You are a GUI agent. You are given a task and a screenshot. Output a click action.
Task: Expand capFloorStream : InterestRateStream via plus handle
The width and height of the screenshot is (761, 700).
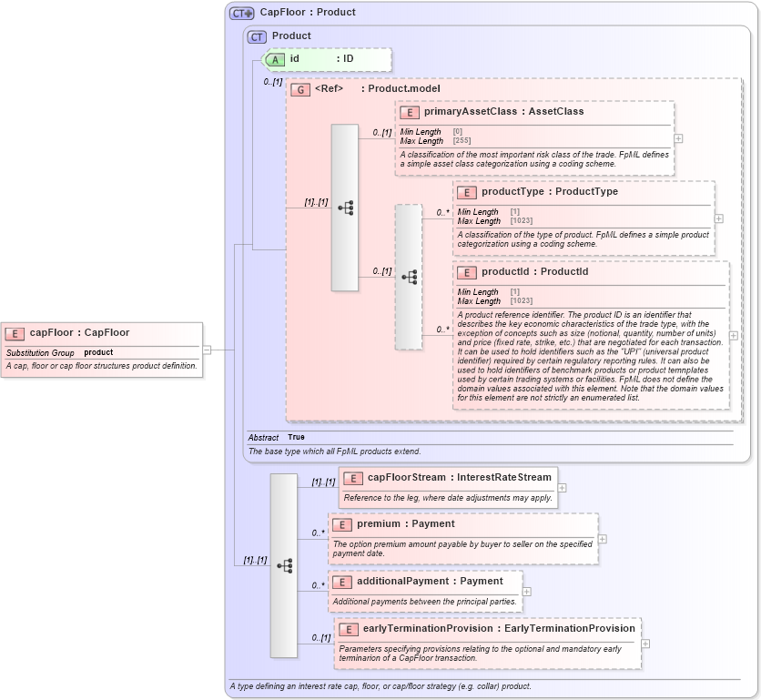pyautogui.click(x=563, y=489)
